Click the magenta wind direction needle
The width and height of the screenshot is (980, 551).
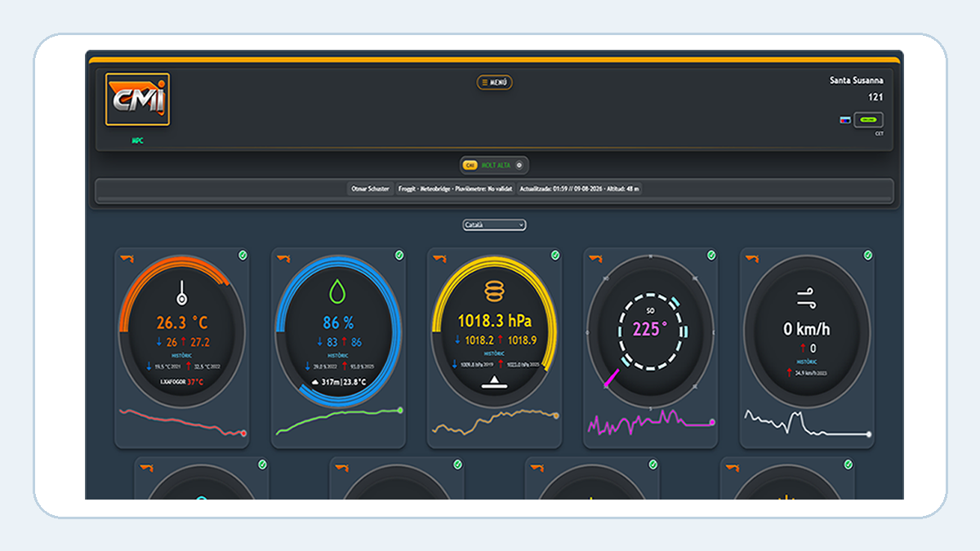(611, 379)
